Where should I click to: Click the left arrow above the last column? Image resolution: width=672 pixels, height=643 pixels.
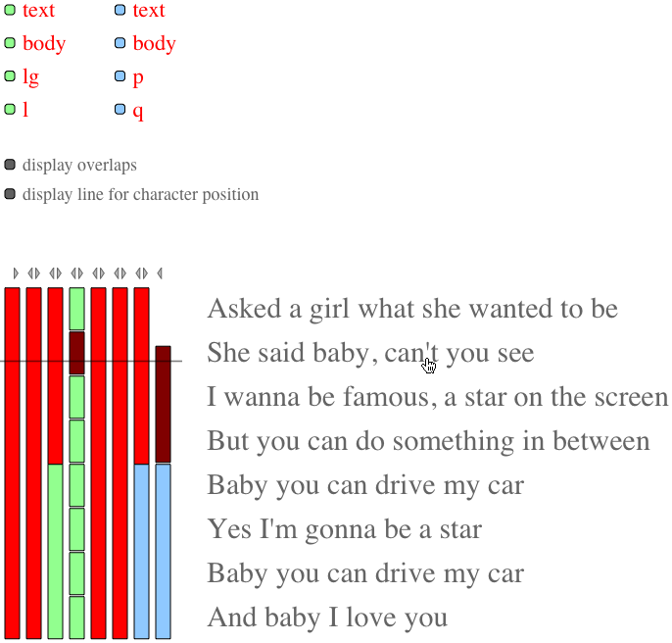click(160, 273)
